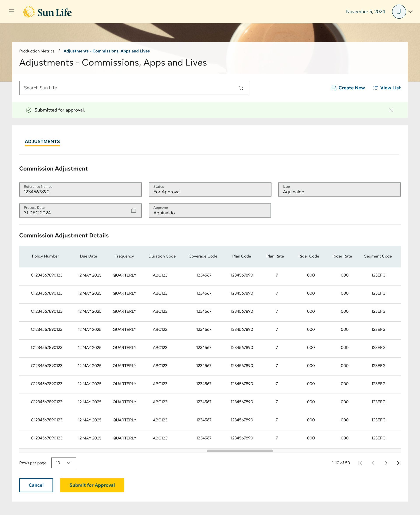This screenshot has height=515, width=420.
Task: Focus the Search Sun Life field
Action: [134, 88]
